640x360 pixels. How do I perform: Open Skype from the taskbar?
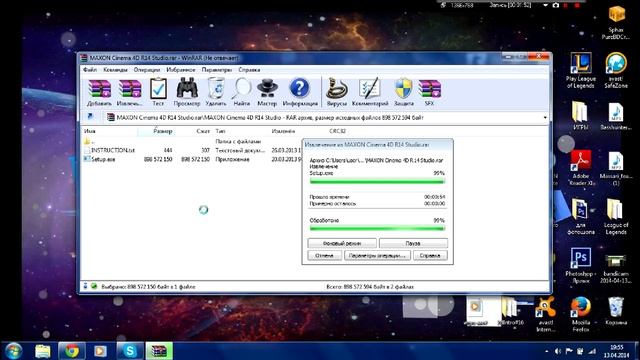coord(130,351)
